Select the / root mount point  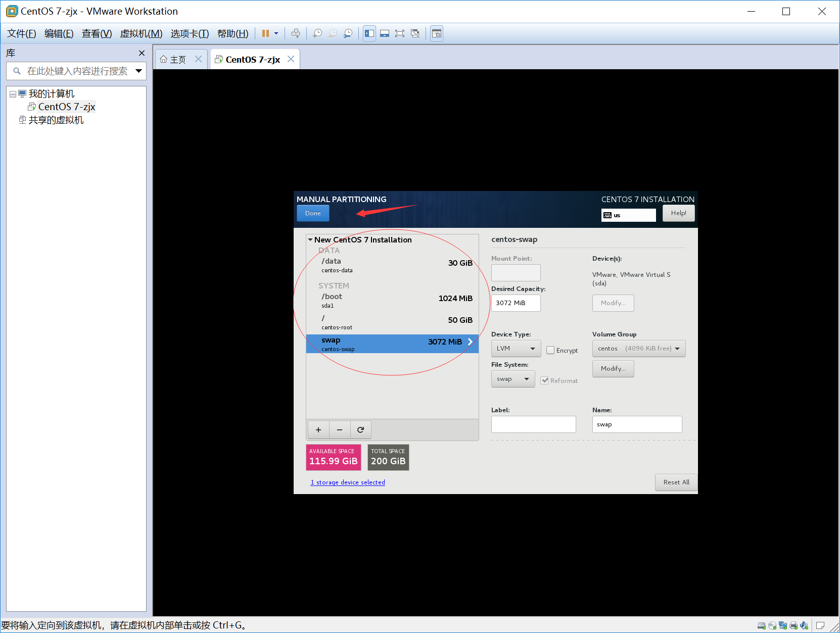392,322
